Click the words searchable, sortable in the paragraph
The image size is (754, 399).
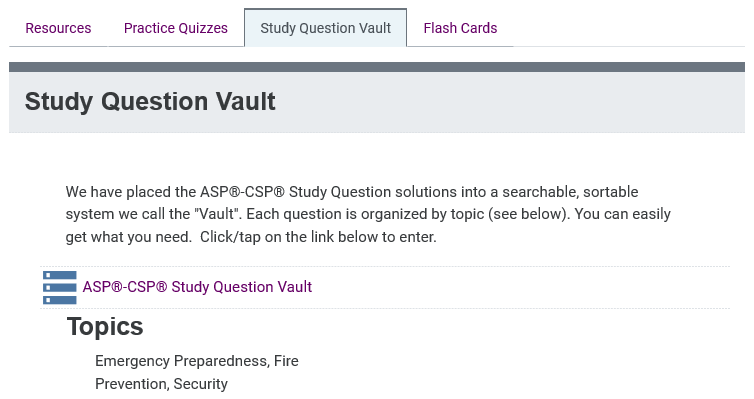(x=570, y=192)
